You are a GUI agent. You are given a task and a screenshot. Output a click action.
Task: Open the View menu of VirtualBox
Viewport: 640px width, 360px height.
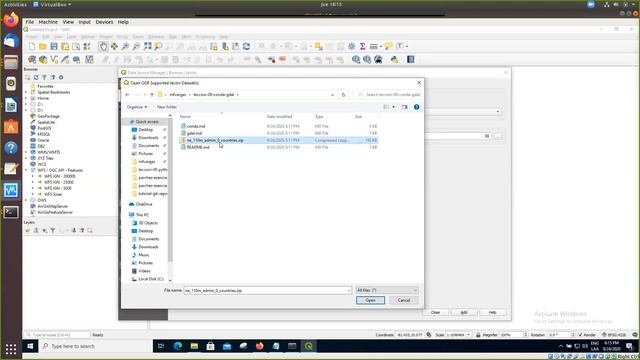click(x=68, y=22)
